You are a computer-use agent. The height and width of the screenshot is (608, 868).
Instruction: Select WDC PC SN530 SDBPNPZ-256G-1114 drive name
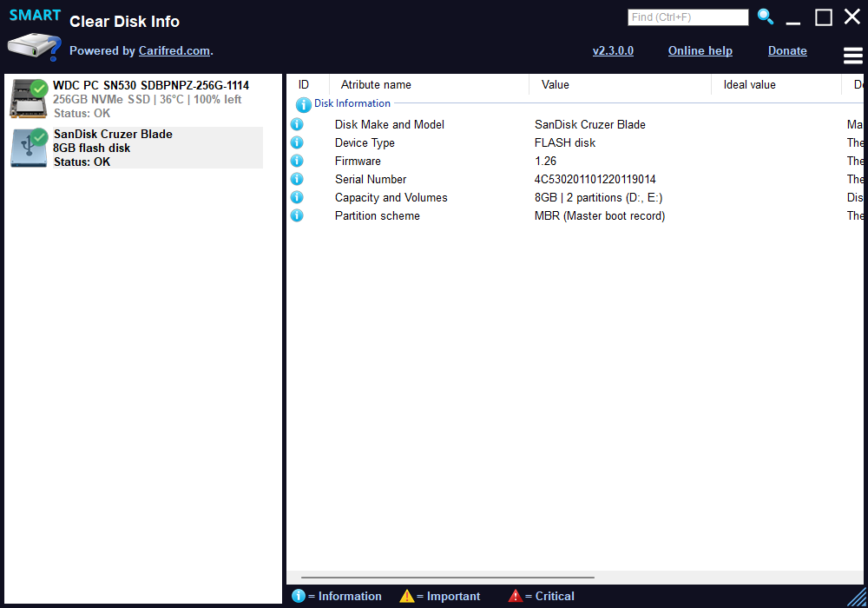point(151,85)
